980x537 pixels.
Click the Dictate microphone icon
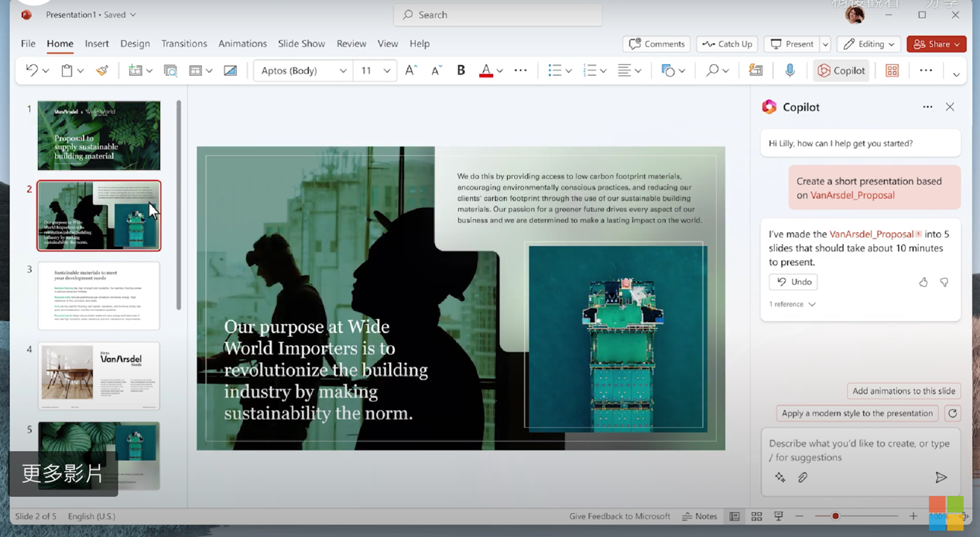point(790,70)
